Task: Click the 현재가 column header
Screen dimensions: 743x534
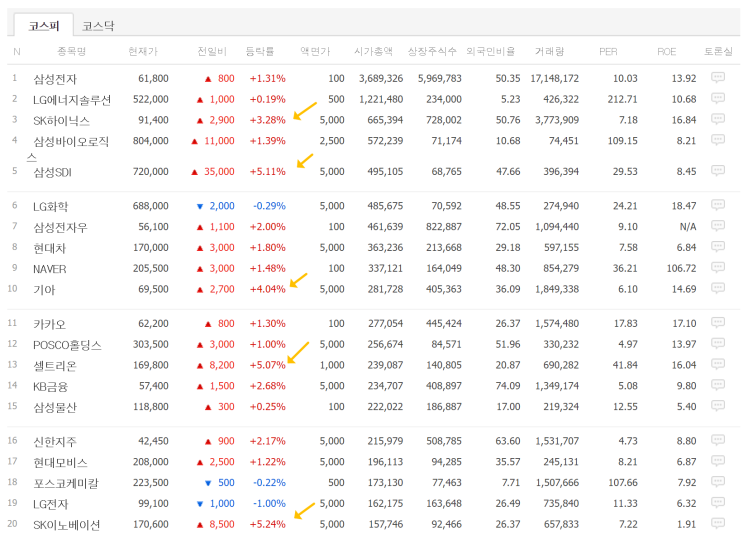Action: pos(143,51)
